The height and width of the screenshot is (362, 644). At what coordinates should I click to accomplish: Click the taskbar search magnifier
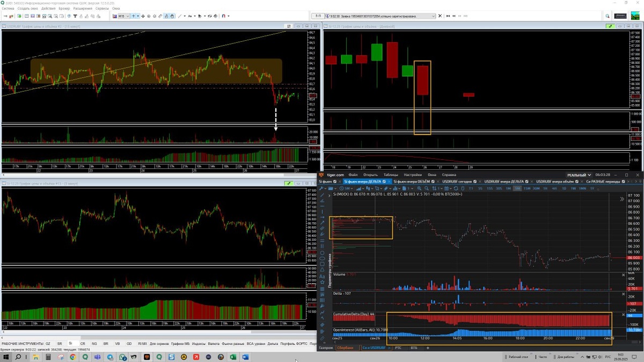tap(18, 357)
